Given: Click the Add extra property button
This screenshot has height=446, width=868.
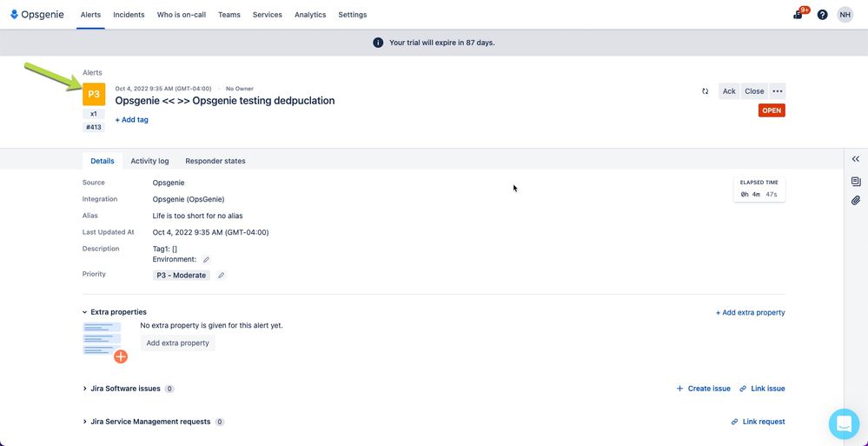Looking at the screenshot, I should click(x=178, y=343).
